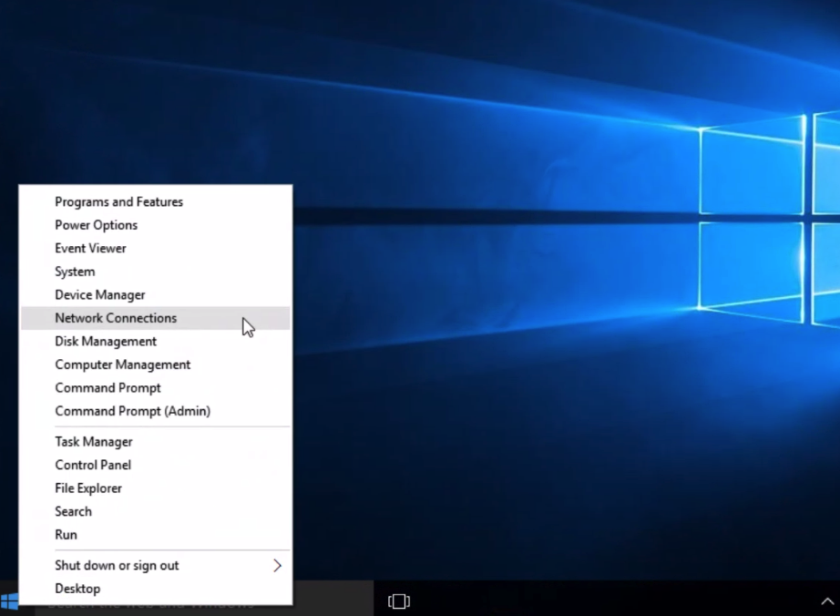Open Disk Management

pos(156,342)
